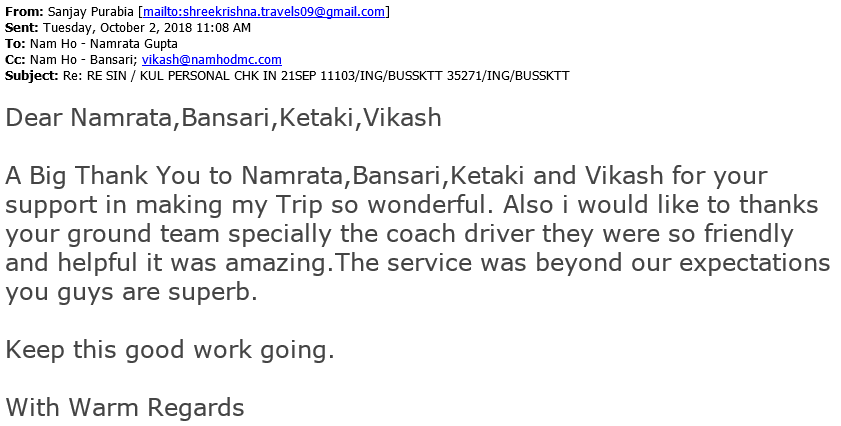Click the To recipient Nam Ho - Namrata Gupta

(x=104, y=44)
